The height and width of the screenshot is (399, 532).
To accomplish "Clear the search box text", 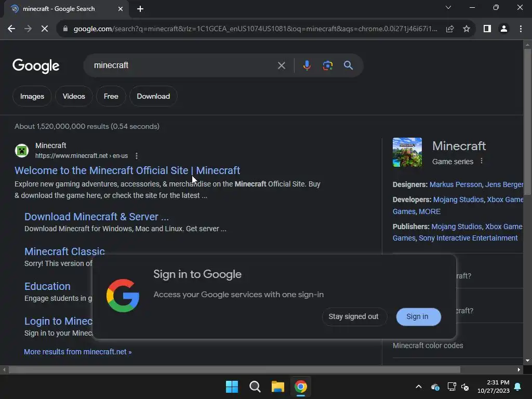I will [x=281, y=65].
